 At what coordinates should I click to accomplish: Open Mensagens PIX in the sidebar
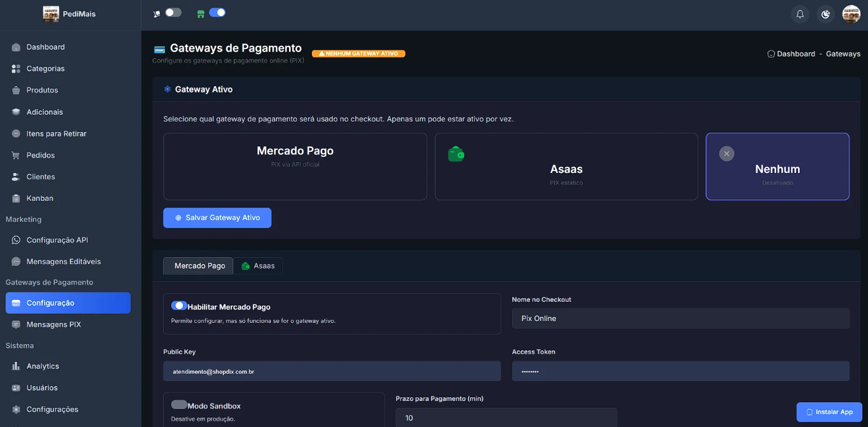pyautogui.click(x=53, y=325)
